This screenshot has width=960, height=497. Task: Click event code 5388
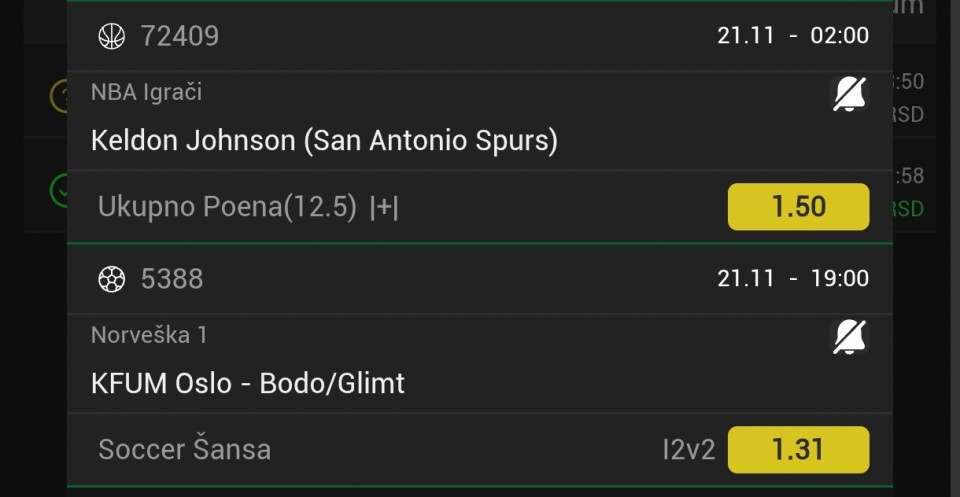(x=172, y=279)
